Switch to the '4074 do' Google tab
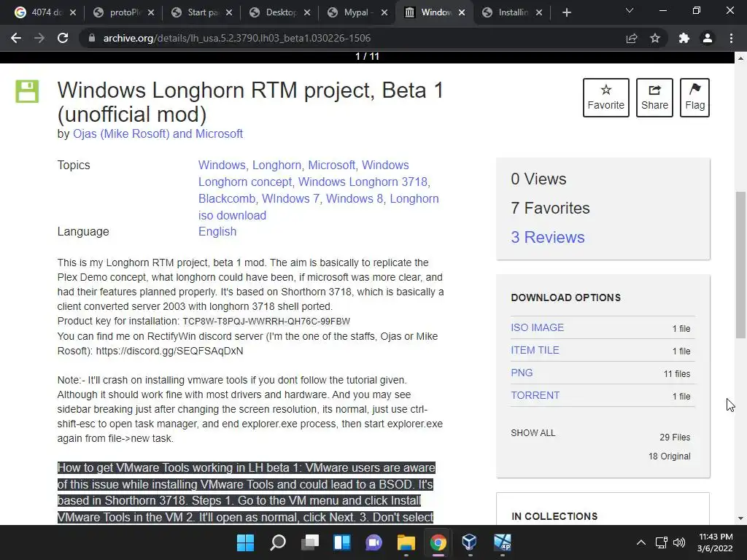 click(x=40, y=12)
